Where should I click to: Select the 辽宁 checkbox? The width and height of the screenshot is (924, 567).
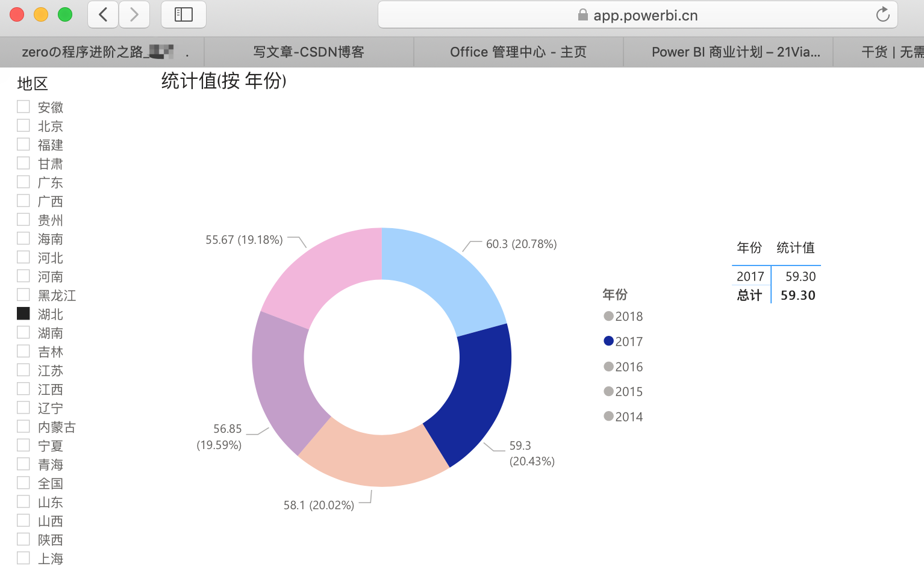pyautogui.click(x=23, y=407)
